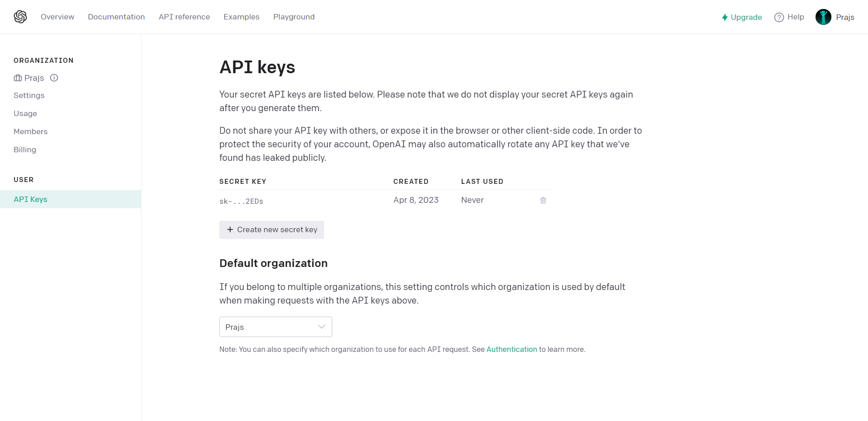Click the API keys page heading
This screenshot has width=868, height=421.
tap(257, 67)
